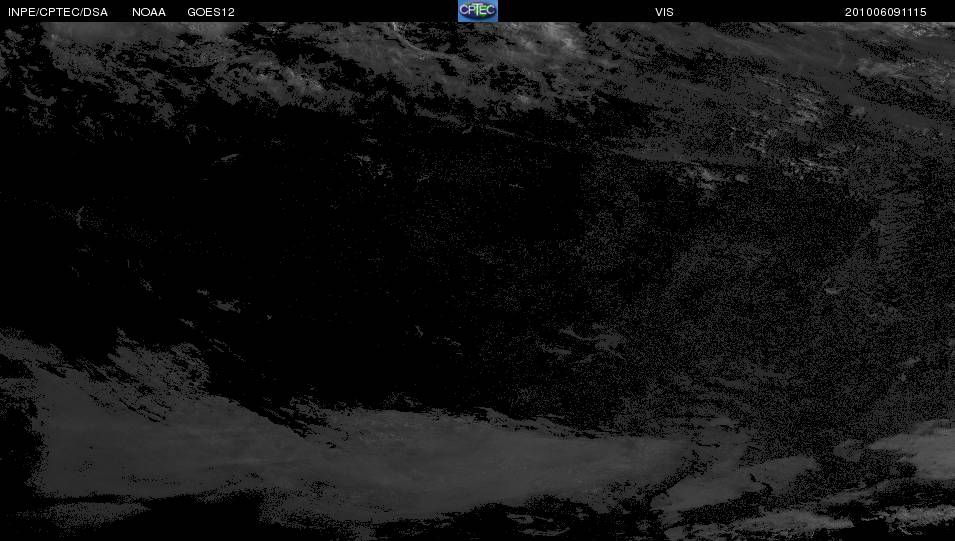Click the NOAA label
Viewport: 955px width, 541px height.
149,12
